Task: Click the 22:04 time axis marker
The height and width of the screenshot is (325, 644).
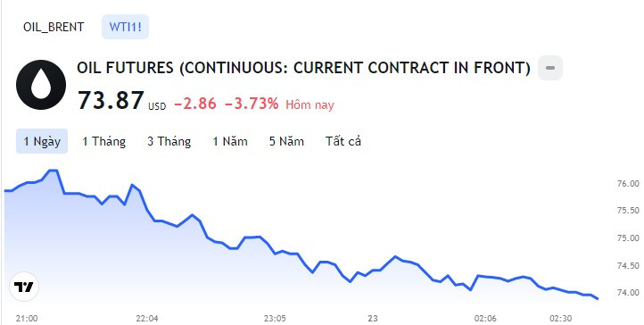Action: (147, 319)
